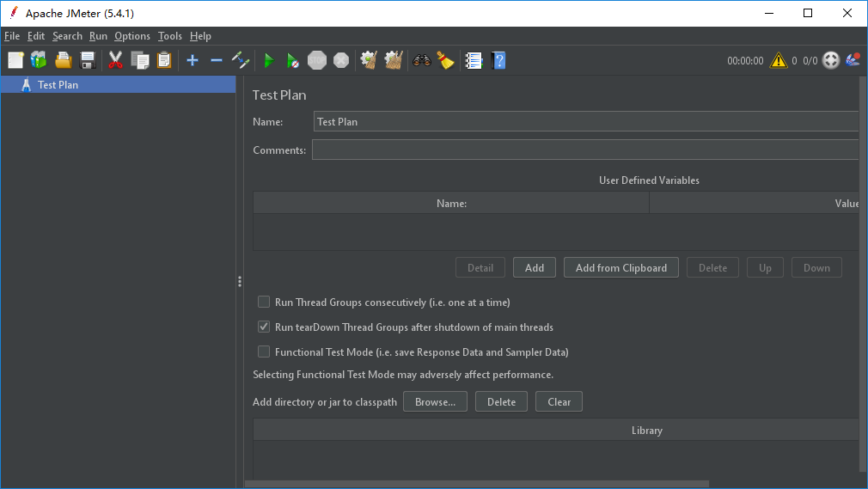Open the Run menu
Image resolution: width=868 pixels, height=489 pixels.
(98, 36)
